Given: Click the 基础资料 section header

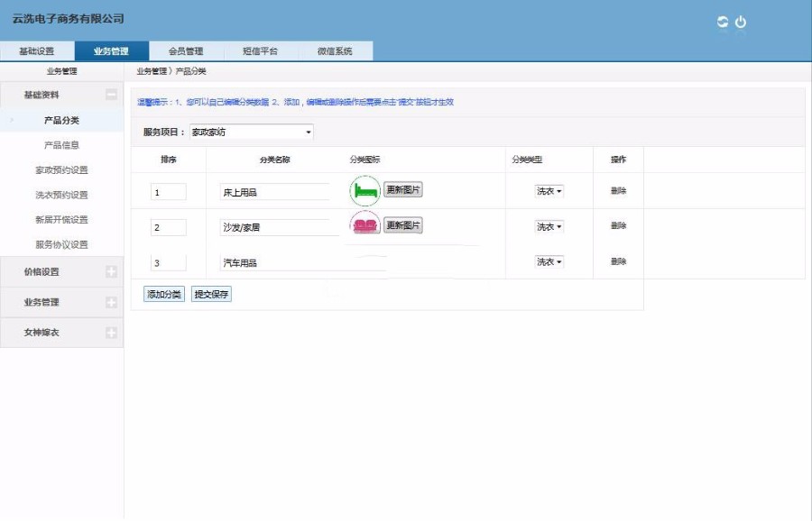Looking at the screenshot, I should point(61,95).
